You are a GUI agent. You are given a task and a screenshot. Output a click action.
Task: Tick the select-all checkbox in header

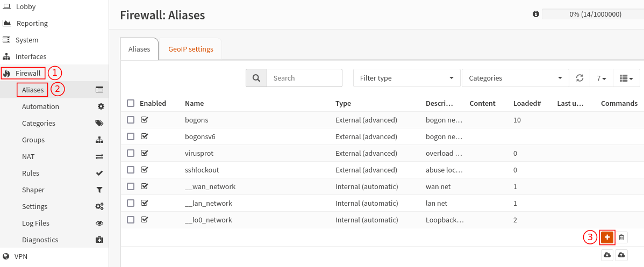(131, 103)
